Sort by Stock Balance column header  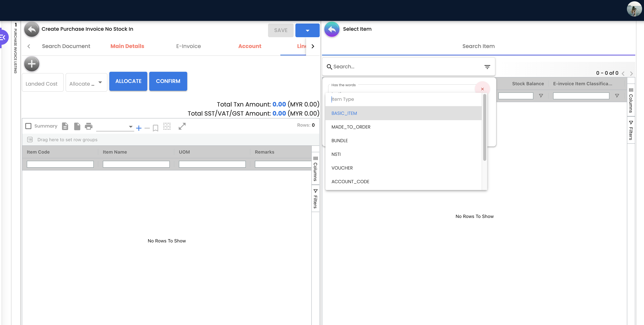528,84
